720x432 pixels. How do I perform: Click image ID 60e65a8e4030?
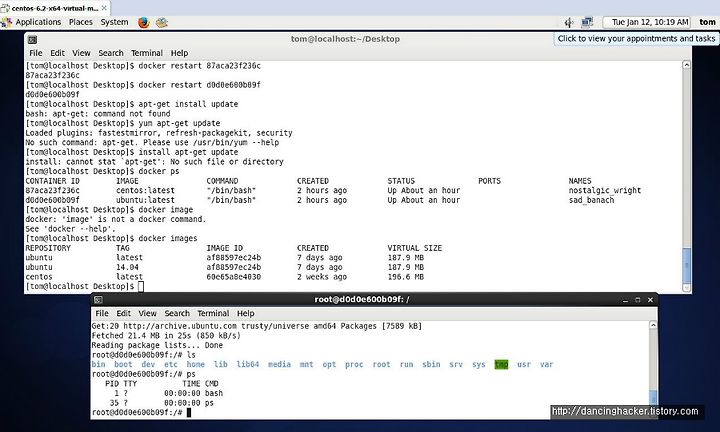coord(233,277)
